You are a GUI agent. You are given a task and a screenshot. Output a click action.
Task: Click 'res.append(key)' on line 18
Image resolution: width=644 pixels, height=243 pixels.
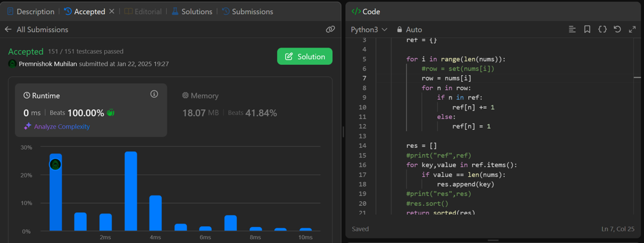point(466,184)
